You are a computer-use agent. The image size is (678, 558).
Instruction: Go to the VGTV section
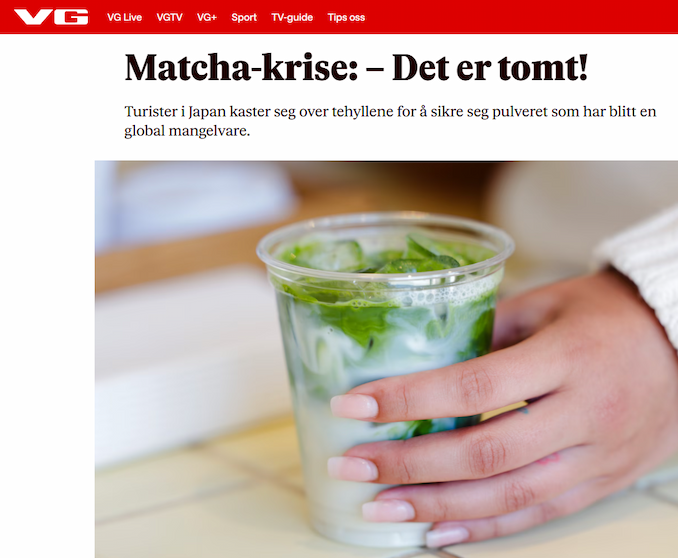(x=170, y=17)
